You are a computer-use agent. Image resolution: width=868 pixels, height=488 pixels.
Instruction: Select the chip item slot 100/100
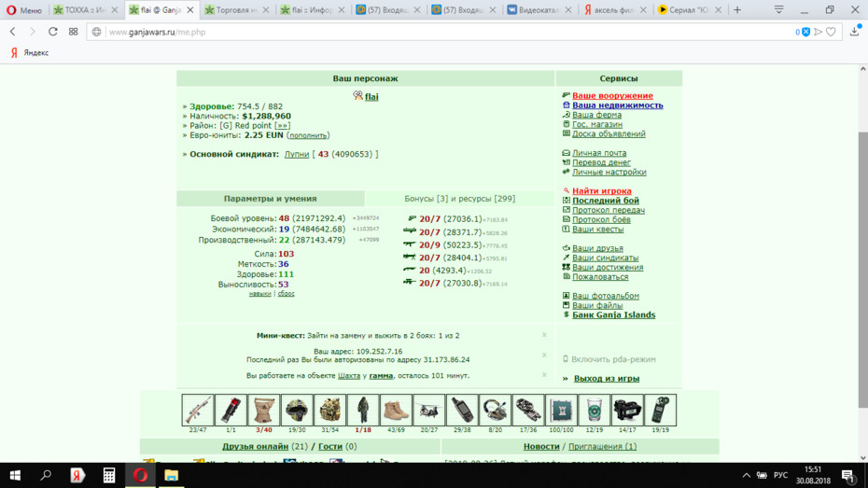coord(561,410)
